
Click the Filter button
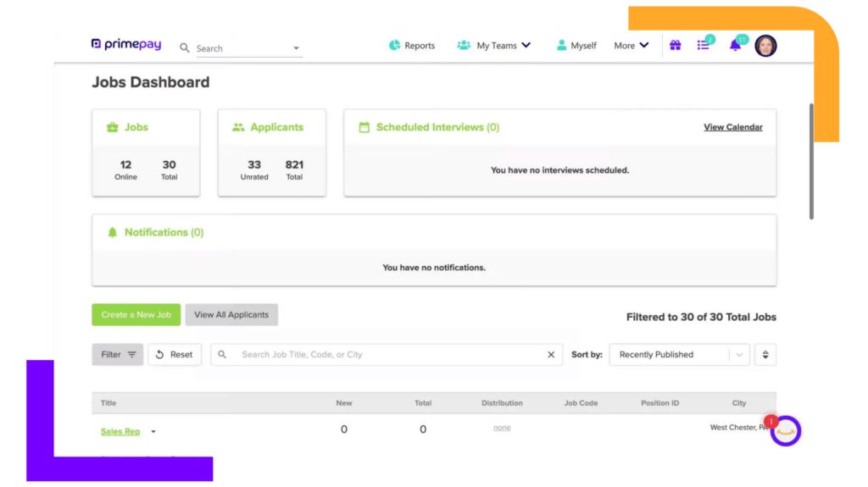pos(117,355)
